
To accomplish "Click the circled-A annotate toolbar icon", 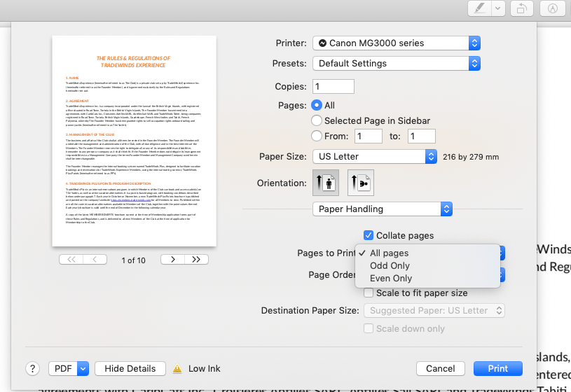I will (552, 8).
